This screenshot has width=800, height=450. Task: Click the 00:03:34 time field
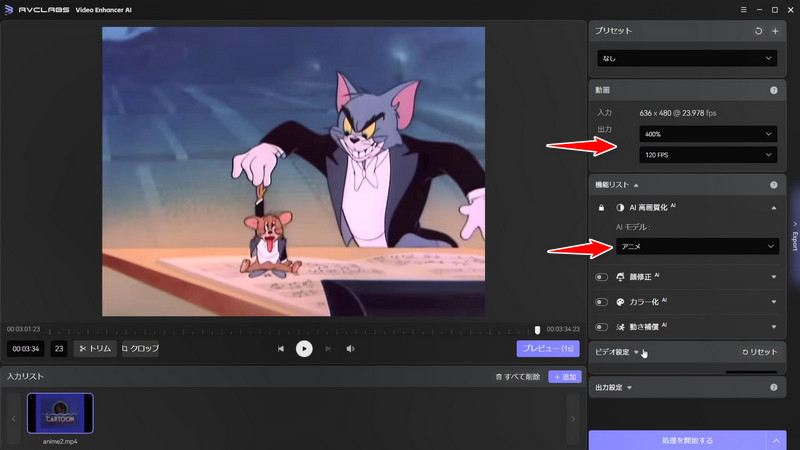26,348
